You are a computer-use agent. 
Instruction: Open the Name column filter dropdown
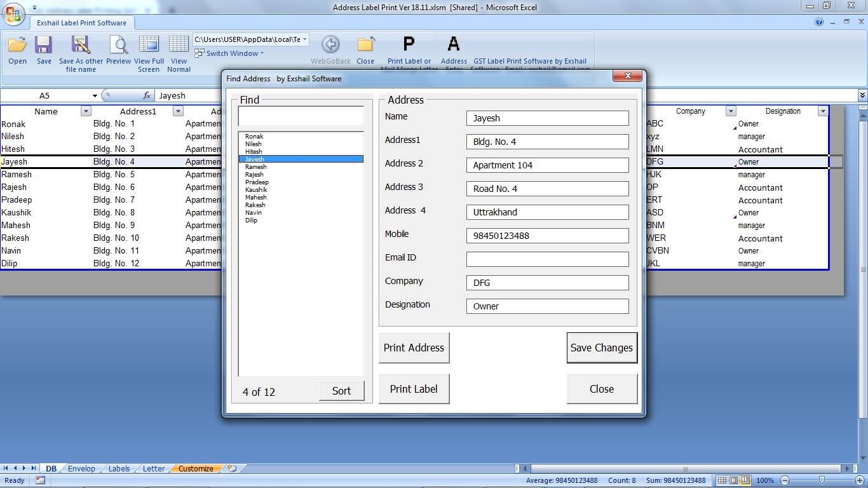[86, 111]
